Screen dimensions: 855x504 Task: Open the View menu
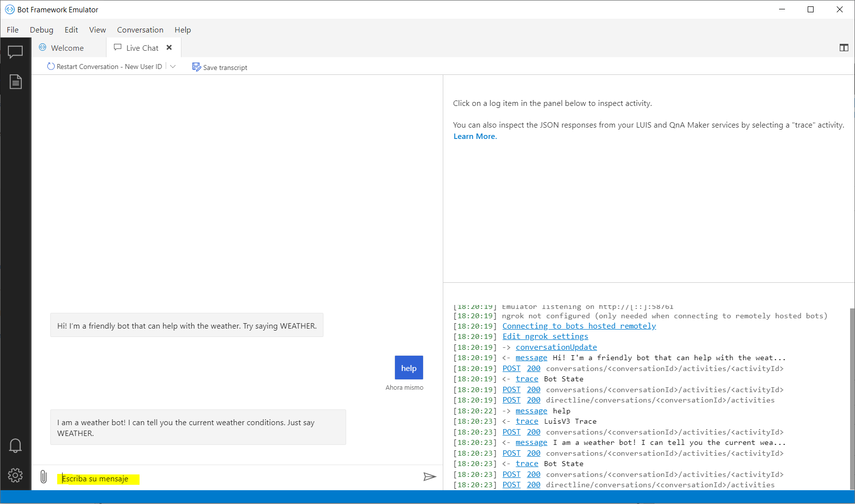(97, 30)
